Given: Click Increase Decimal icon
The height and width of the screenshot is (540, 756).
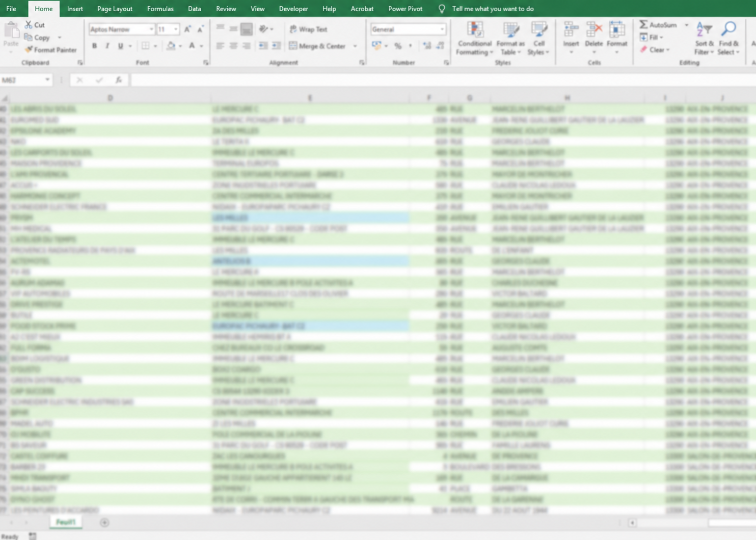Looking at the screenshot, I should pyautogui.click(x=427, y=46).
